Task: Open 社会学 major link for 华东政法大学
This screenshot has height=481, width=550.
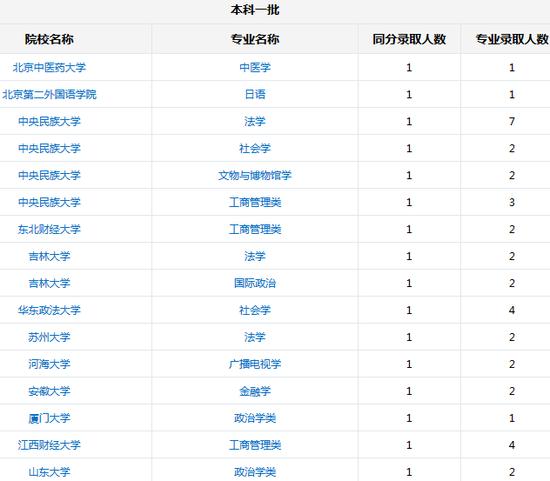Action: [x=255, y=310]
